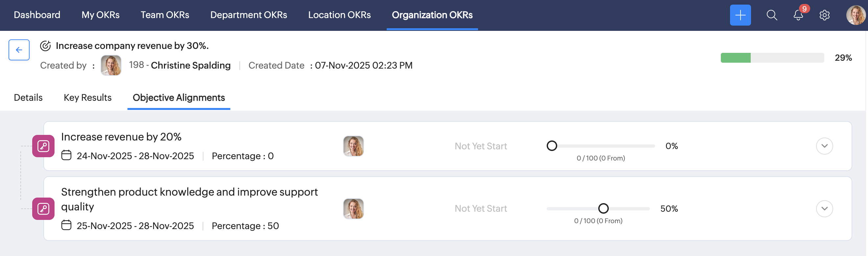Viewport: 868px width, 256px height.
Task: Click key icon for Strengthen product knowledge
Action: [x=43, y=208]
